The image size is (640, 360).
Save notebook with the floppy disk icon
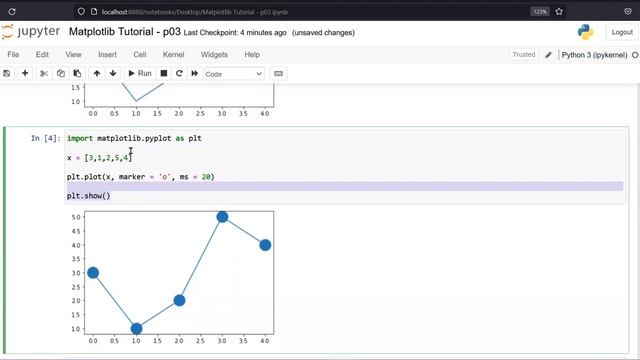pyautogui.click(x=7, y=73)
